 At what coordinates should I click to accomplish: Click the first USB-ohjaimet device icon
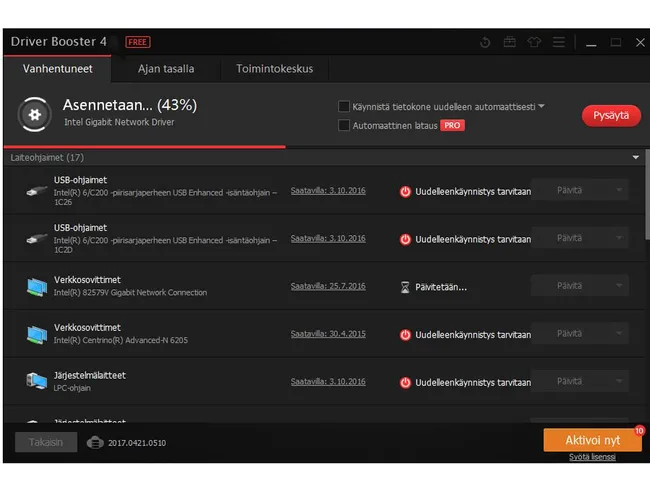click(36, 190)
